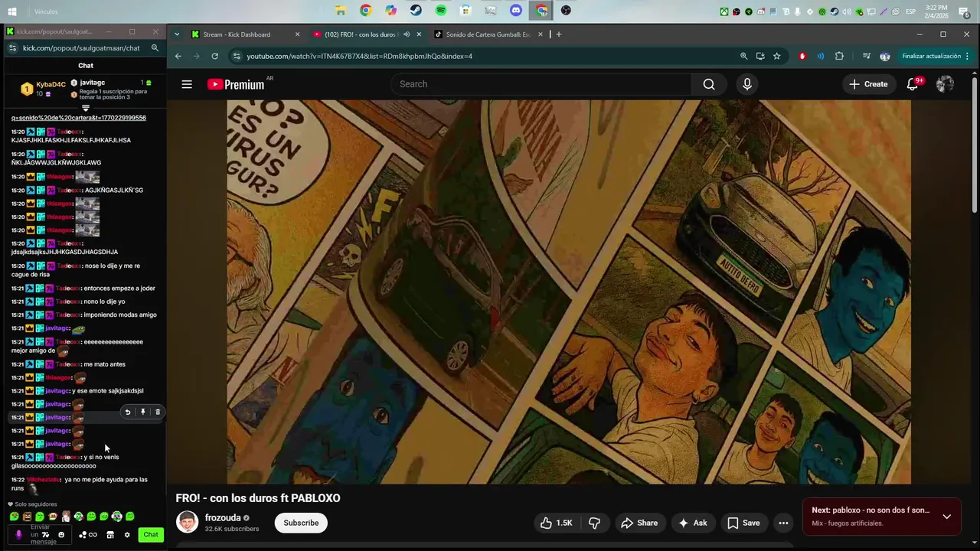Image resolution: width=980 pixels, height=551 pixels.
Task: Open OBS Studio from the taskbar
Action: (566, 11)
